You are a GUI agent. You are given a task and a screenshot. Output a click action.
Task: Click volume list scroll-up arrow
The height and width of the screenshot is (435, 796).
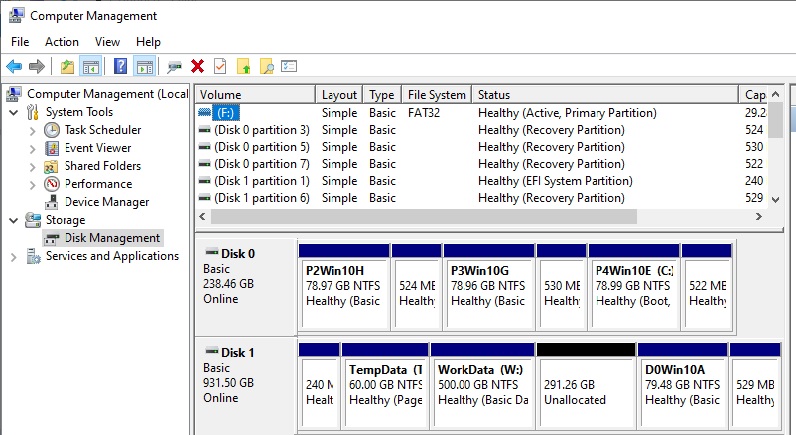click(x=775, y=94)
